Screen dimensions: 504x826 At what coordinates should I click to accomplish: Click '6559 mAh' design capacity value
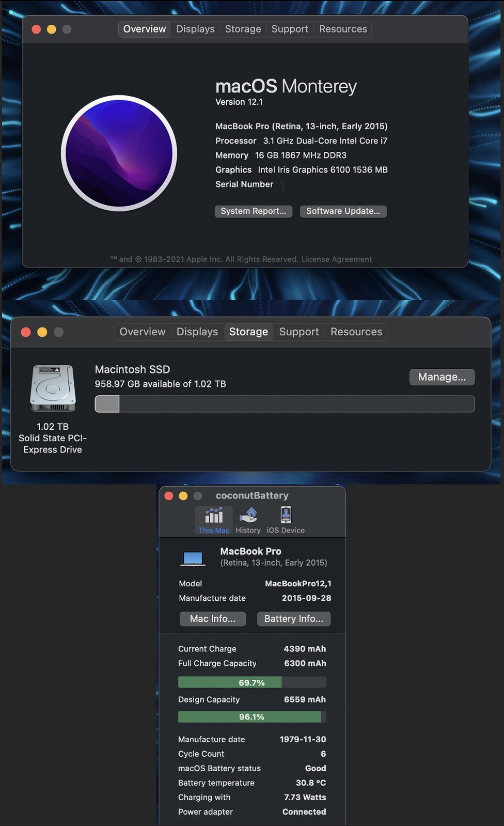[305, 699]
